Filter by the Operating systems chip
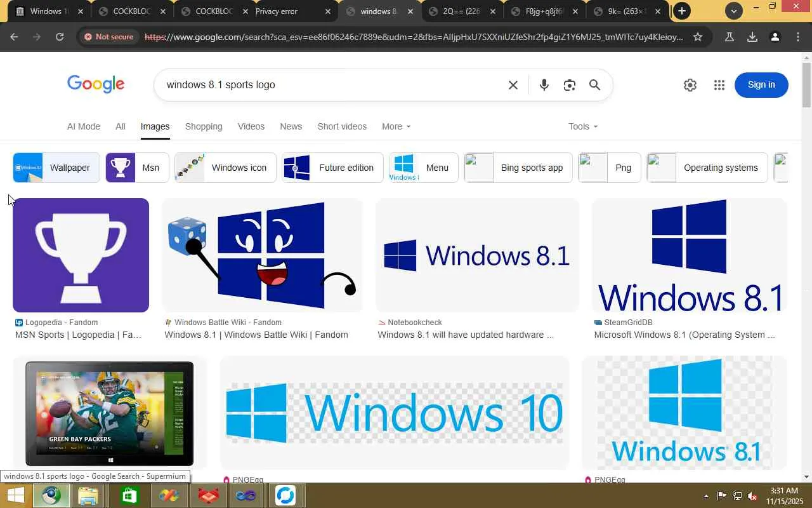Viewport: 812px width, 508px height. pyautogui.click(x=707, y=168)
